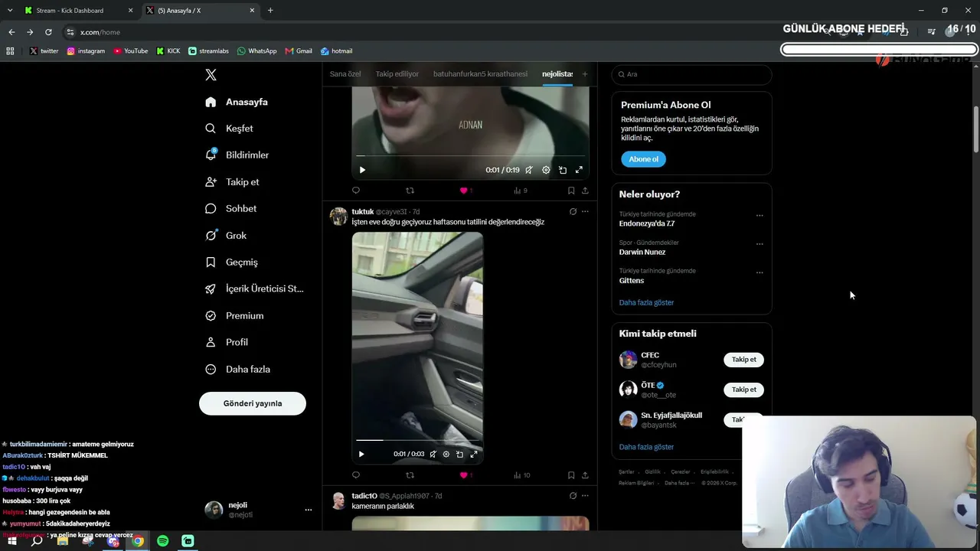Bookmark the ADNAN video post

571,191
